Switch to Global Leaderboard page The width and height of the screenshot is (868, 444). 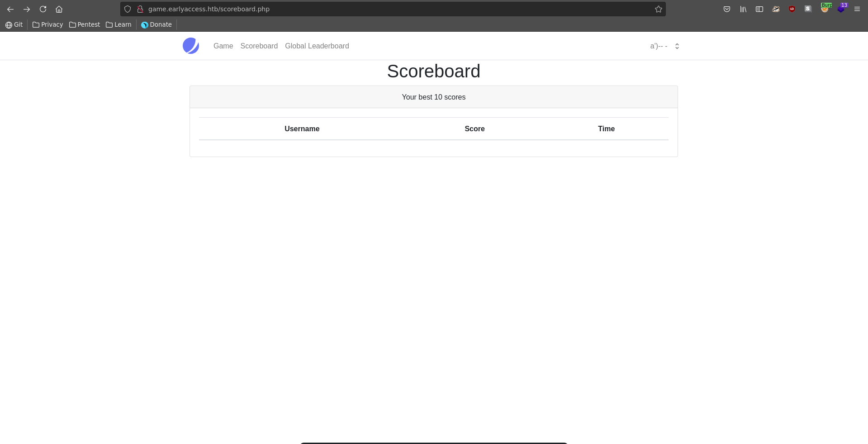[x=317, y=46]
